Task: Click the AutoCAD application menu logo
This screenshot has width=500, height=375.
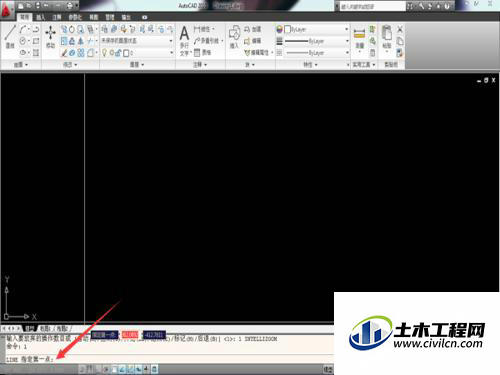Action: click(7, 11)
